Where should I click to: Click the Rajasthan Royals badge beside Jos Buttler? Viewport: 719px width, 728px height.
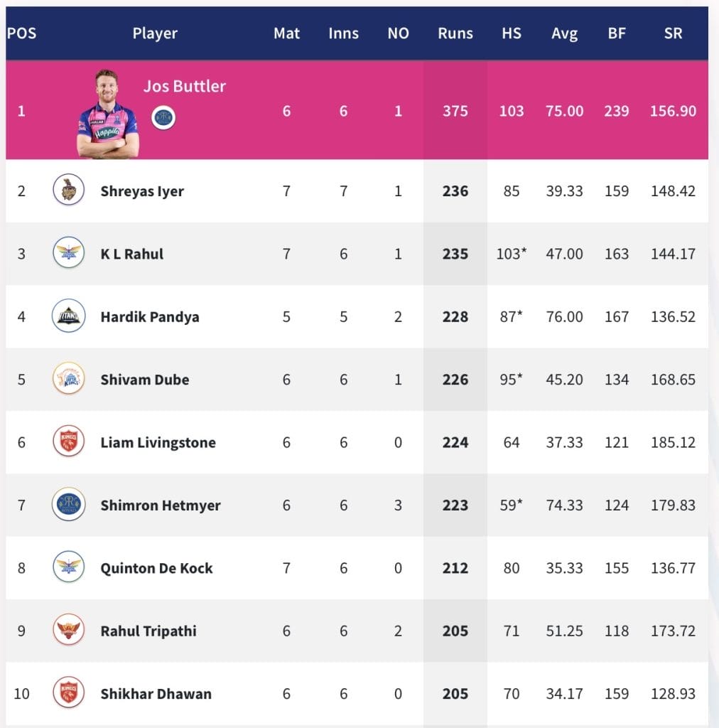pos(163,117)
